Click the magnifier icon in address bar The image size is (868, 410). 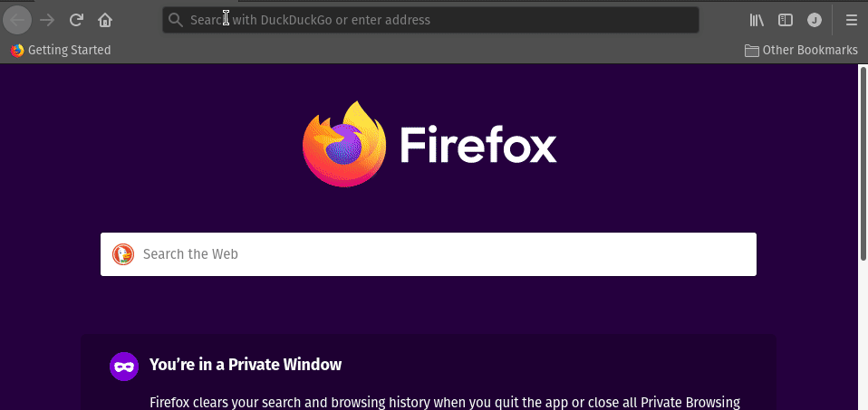(176, 20)
